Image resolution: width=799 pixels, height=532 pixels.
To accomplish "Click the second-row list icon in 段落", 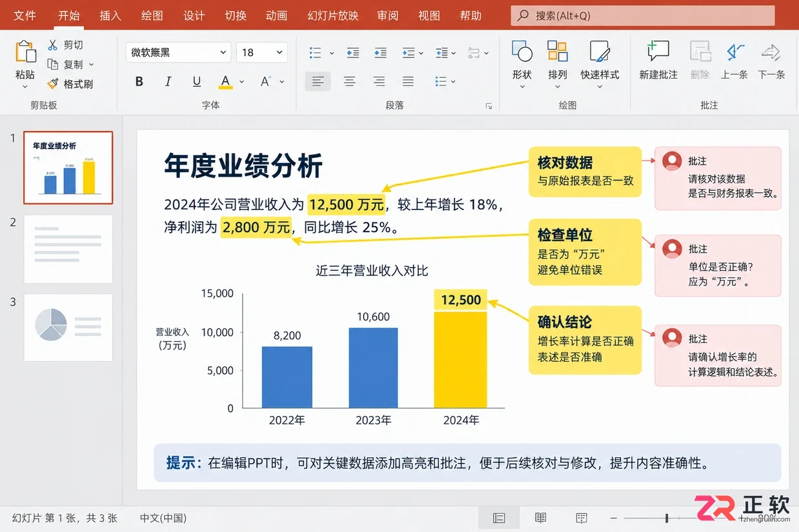I will tap(441, 81).
